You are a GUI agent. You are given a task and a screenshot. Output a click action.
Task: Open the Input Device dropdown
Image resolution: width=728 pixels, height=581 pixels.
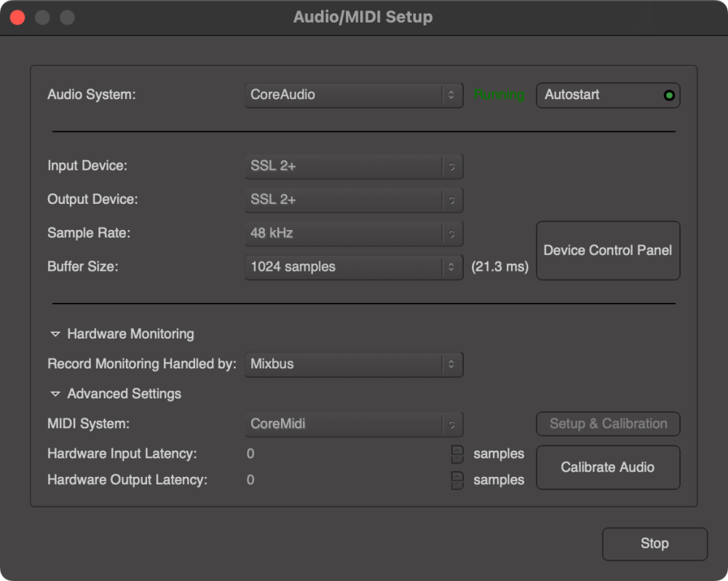pyautogui.click(x=354, y=166)
